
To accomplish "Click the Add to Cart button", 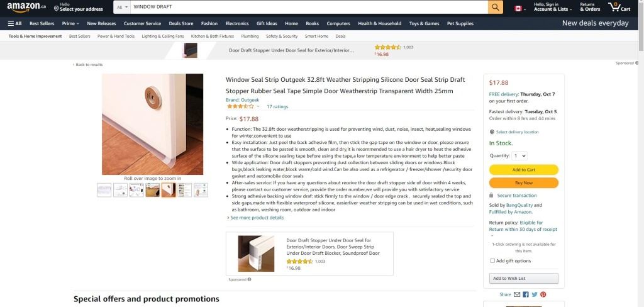I will (524, 169).
